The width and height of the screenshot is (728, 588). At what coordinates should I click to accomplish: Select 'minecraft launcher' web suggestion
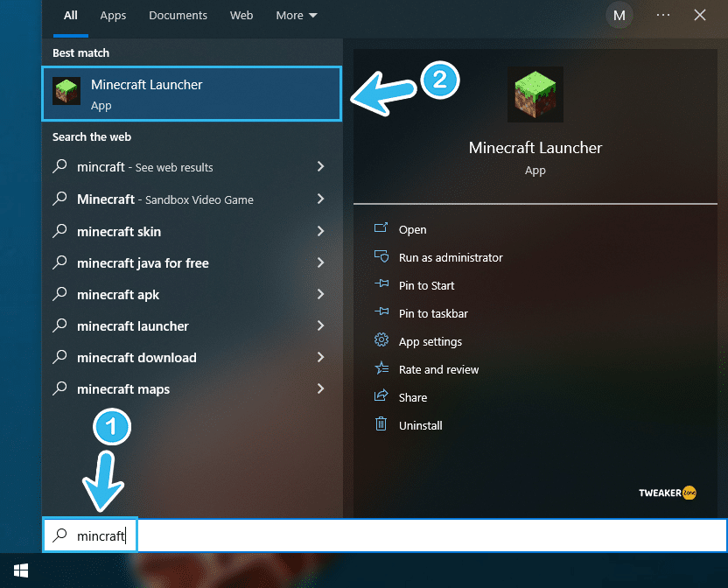(192, 326)
